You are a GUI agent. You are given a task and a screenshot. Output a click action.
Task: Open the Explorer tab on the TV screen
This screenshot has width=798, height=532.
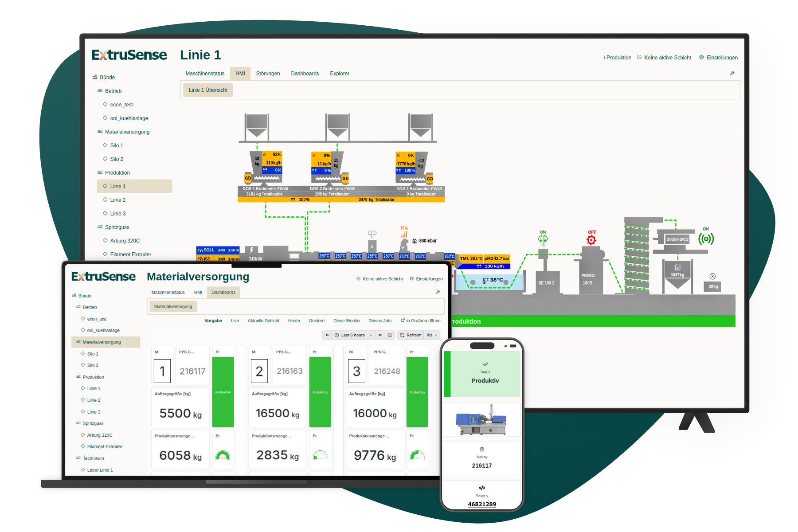[x=340, y=74]
